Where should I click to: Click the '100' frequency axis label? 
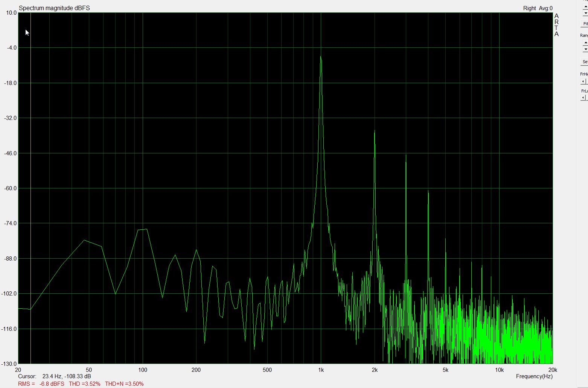(x=143, y=370)
